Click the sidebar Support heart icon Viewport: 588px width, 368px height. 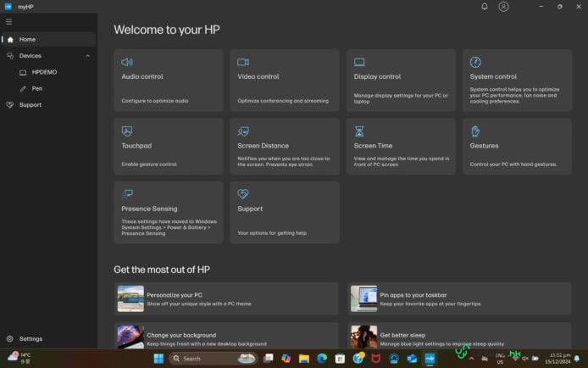[x=10, y=105]
